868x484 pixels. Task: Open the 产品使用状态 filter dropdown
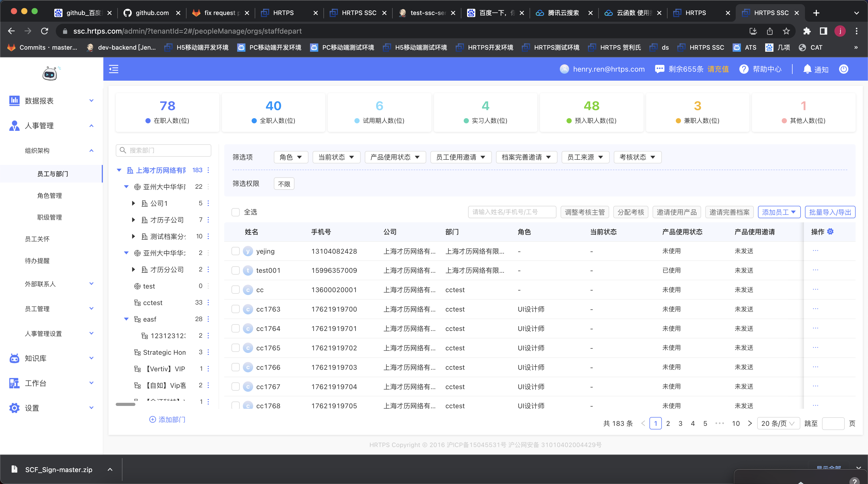(395, 157)
